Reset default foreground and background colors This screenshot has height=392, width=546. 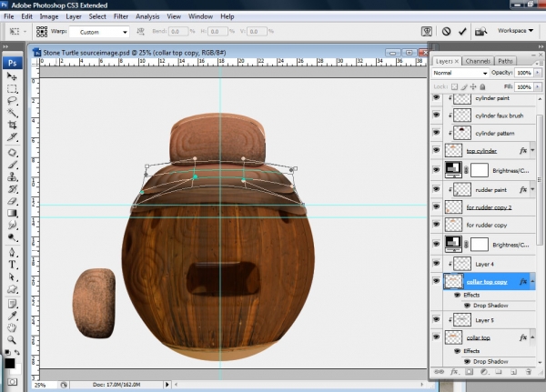click(x=7, y=353)
